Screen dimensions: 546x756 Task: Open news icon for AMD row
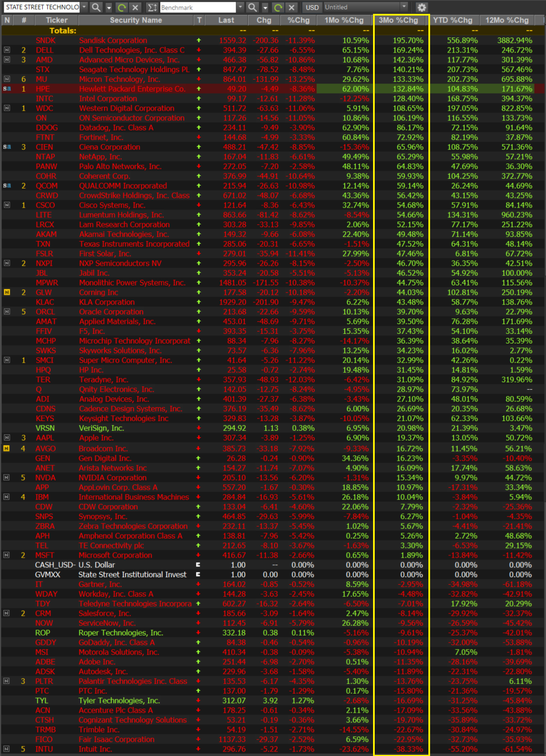click(7, 60)
